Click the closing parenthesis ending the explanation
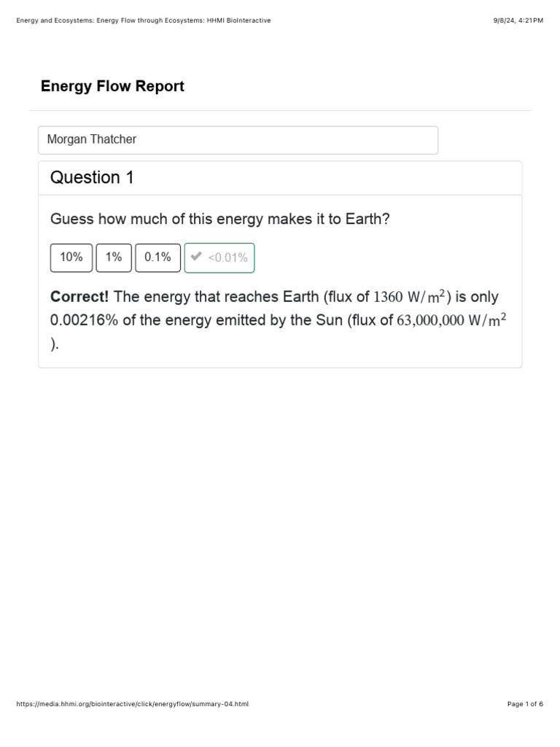This screenshot has width=560, height=747. click(x=54, y=344)
